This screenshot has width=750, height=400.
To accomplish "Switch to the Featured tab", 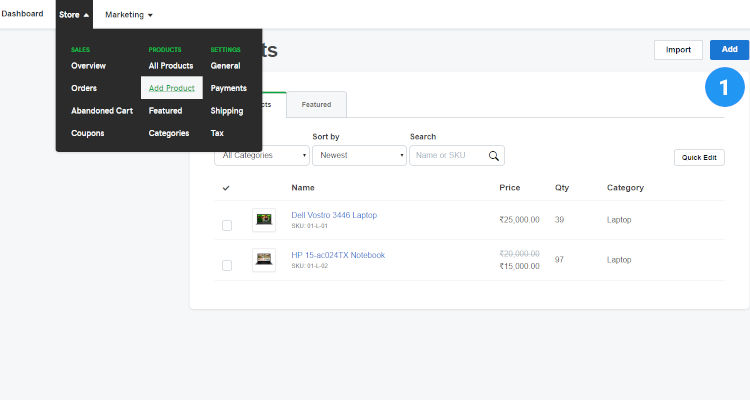I will [317, 104].
